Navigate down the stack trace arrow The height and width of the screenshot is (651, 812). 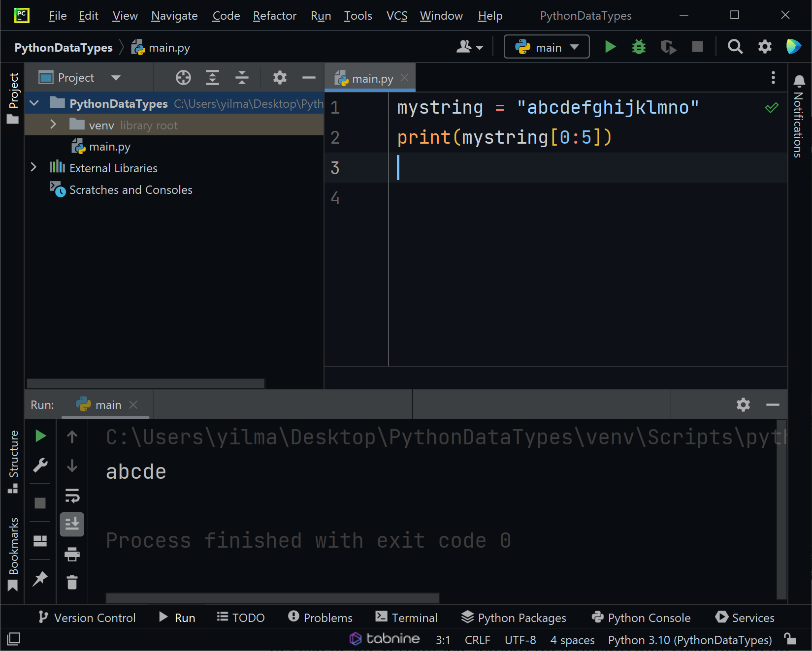click(72, 465)
